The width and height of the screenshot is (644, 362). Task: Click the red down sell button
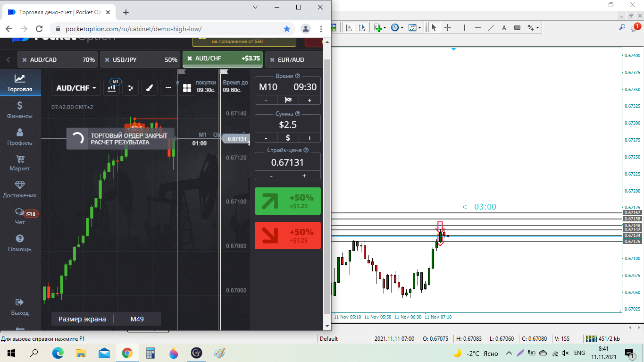pyautogui.click(x=288, y=235)
